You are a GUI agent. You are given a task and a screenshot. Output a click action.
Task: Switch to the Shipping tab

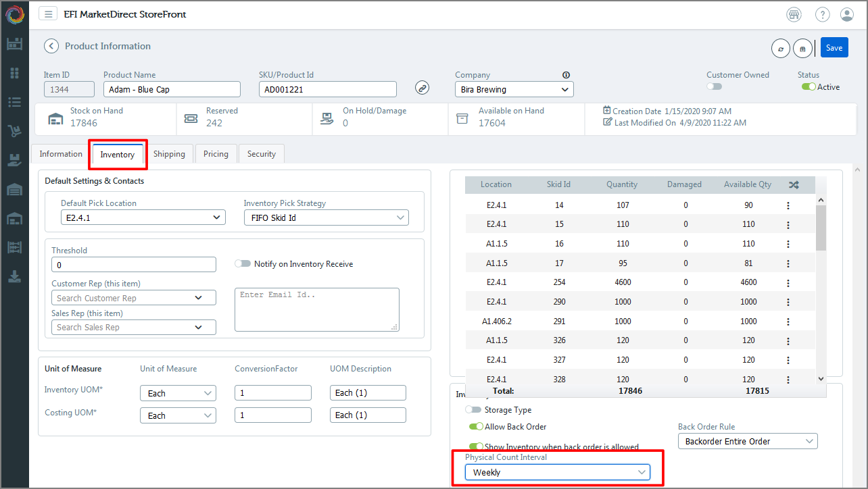[169, 154]
